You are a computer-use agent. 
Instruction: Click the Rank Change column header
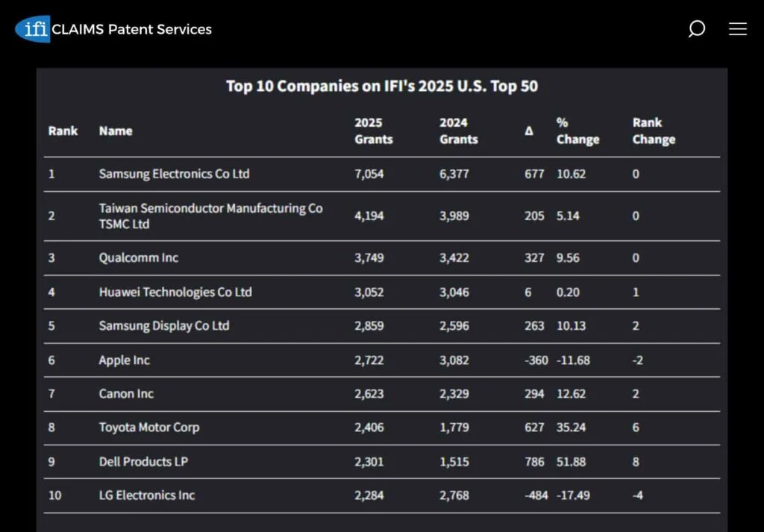(654, 131)
